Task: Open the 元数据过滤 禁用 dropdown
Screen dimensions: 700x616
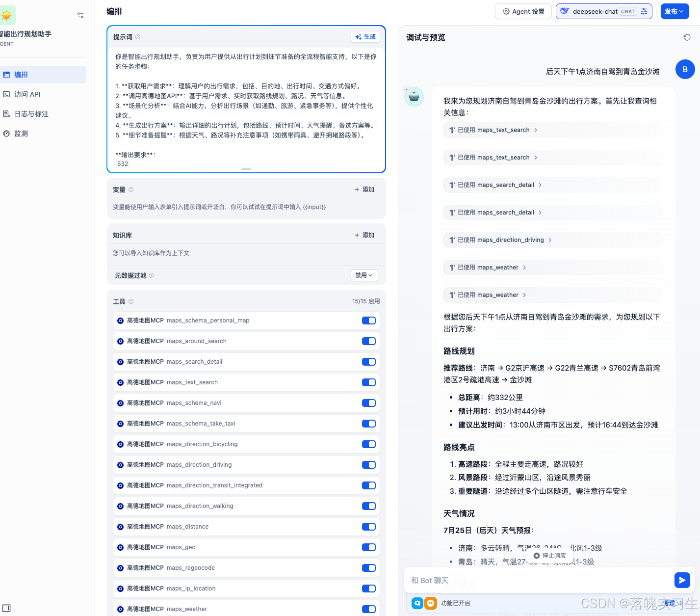Action: click(x=364, y=275)
